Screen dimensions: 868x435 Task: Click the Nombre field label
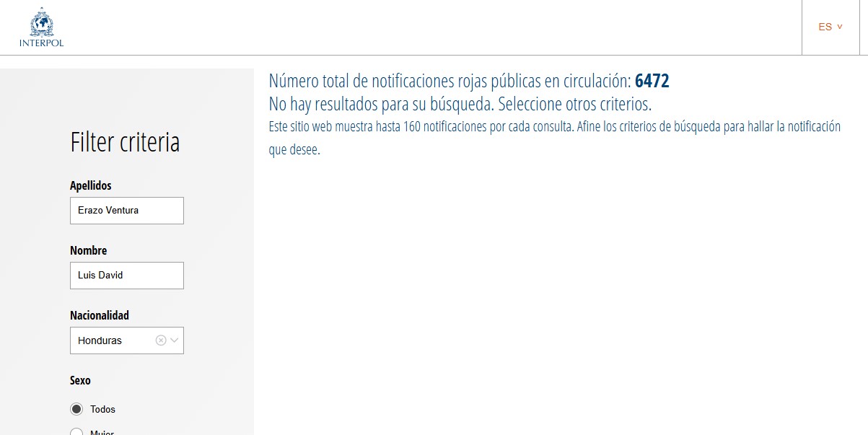pyautogui.click(x=89, y=250)
